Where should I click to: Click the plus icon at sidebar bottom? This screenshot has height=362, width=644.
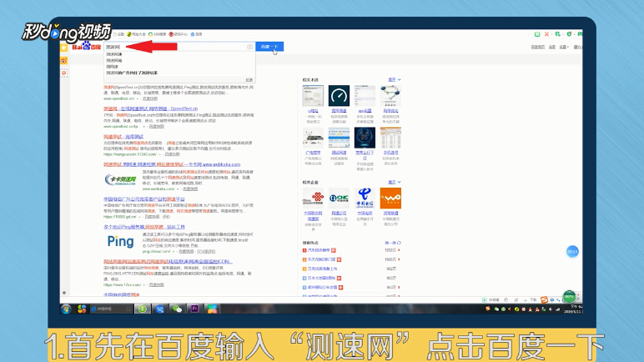[64, 293]
